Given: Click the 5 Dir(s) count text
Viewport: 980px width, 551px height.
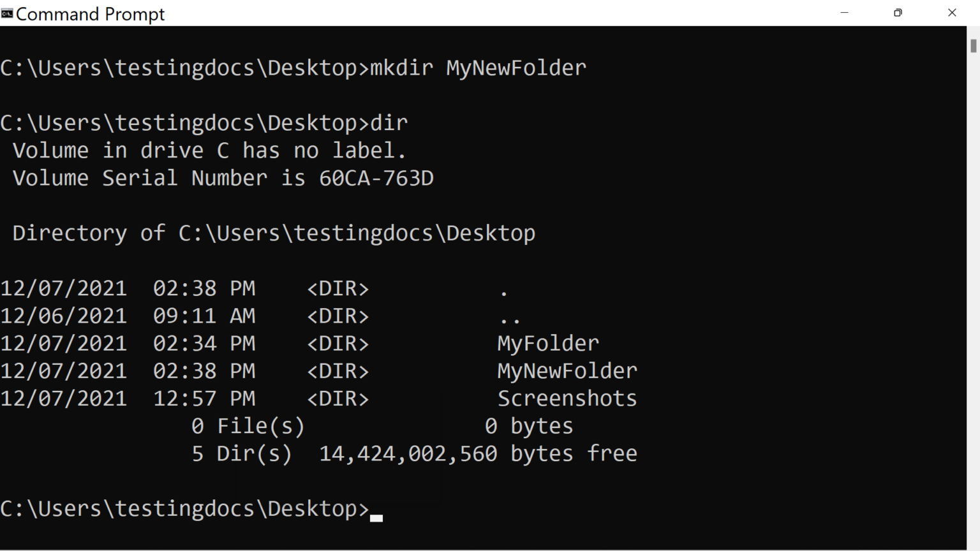Looking at the screenshot, I should [242, 453].
